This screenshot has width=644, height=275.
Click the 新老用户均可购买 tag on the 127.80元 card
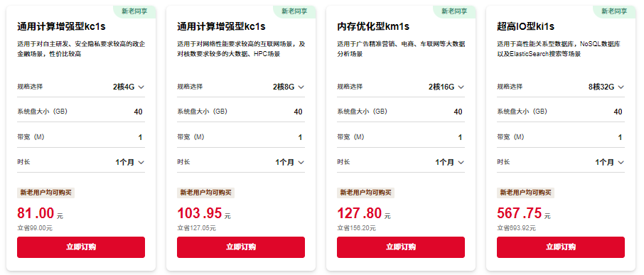point(365,193)
